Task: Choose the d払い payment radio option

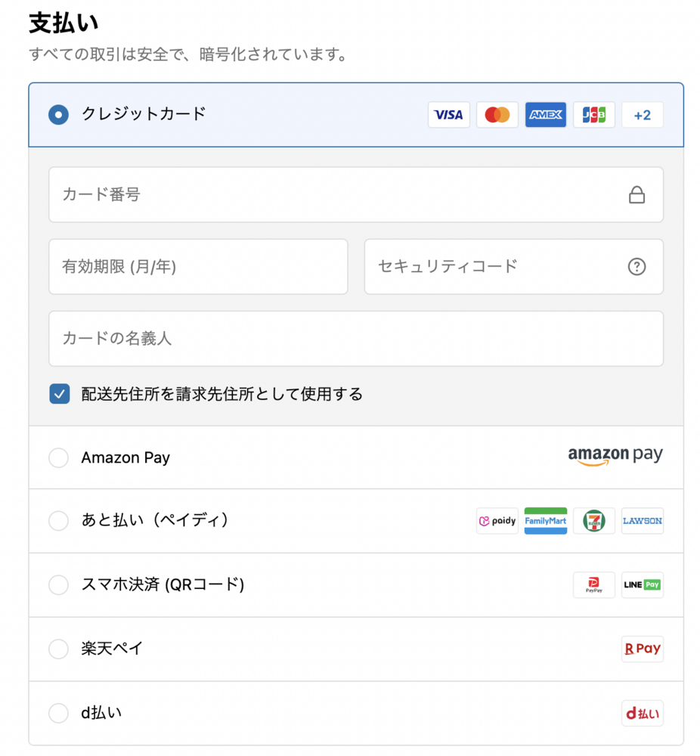Action: (58, 713)
